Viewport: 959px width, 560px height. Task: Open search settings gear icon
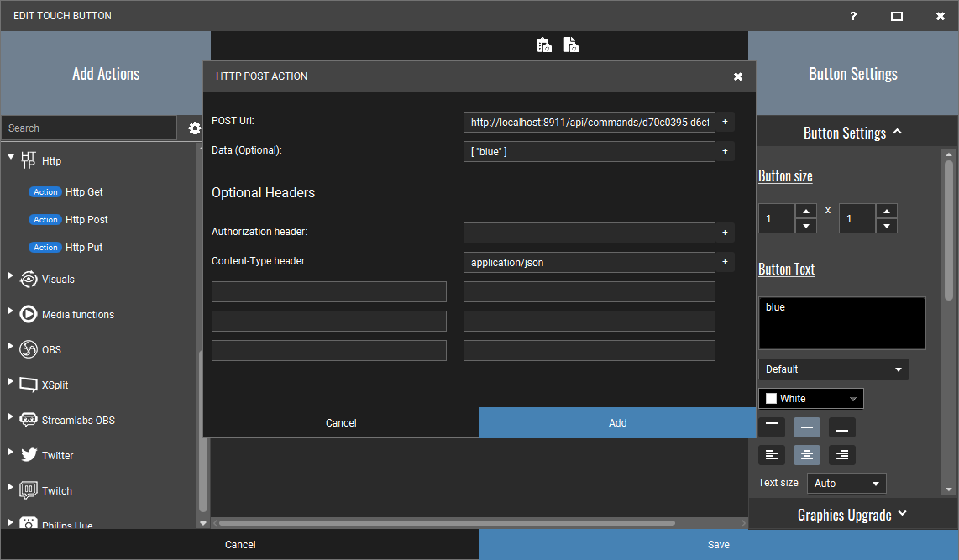click(194, 128)
